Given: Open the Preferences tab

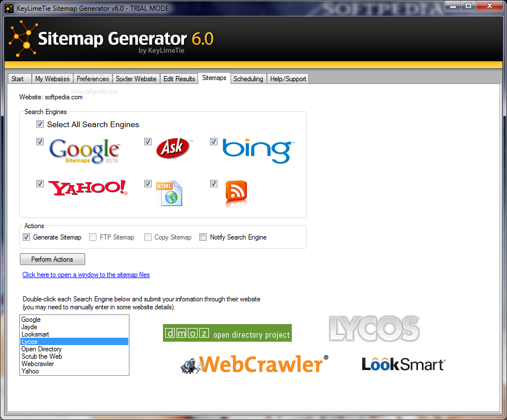Looking at the screenshot, I should click(x=93, y=78).
